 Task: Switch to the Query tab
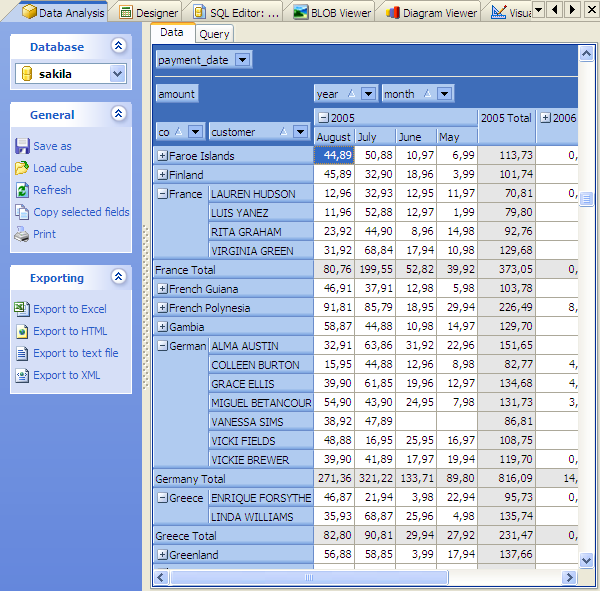pos(214,34)
